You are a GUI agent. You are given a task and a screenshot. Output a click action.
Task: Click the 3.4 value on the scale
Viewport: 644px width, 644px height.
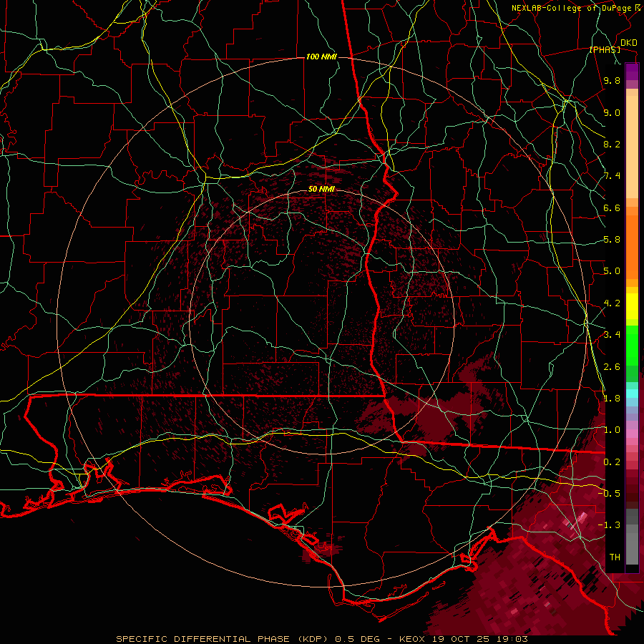click(612, 335)
